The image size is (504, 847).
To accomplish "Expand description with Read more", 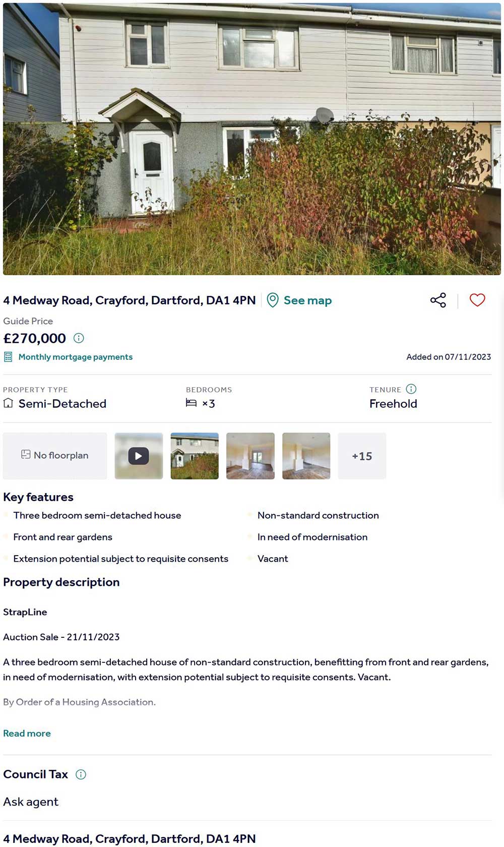I will (27, 733).
